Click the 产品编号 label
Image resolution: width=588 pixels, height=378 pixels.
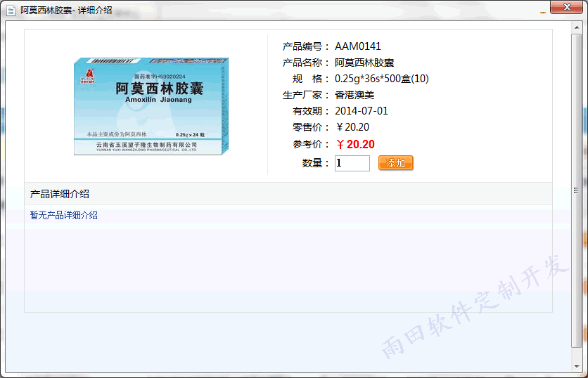(x=305, y=46)
